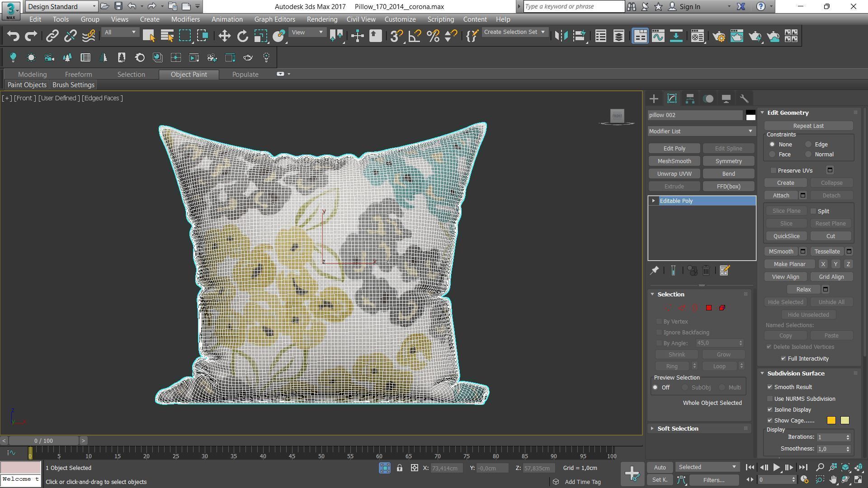
Task: Click the Attach button
Action: [x=781, y=196]
